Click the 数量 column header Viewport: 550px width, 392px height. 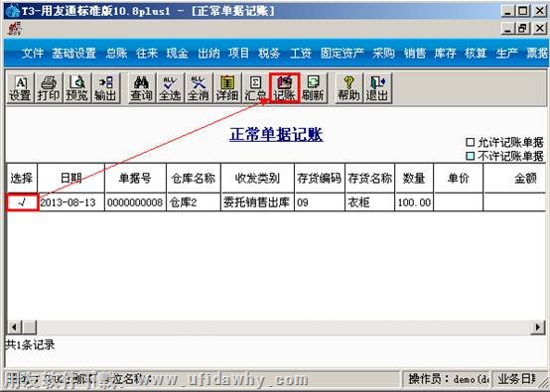(414, 178)
